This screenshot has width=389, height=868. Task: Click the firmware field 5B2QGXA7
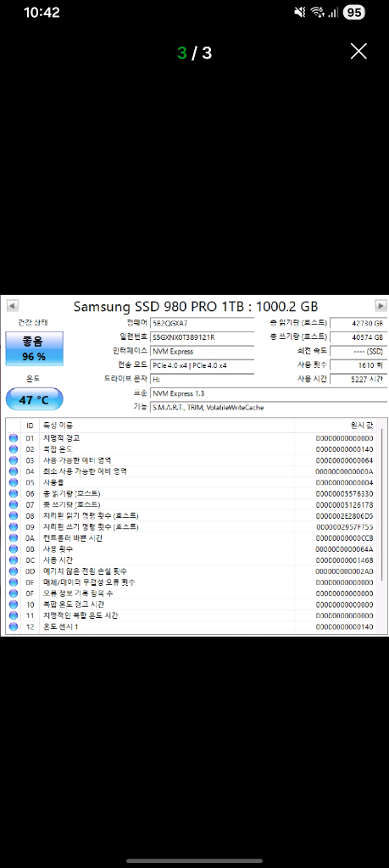(202, 323)
